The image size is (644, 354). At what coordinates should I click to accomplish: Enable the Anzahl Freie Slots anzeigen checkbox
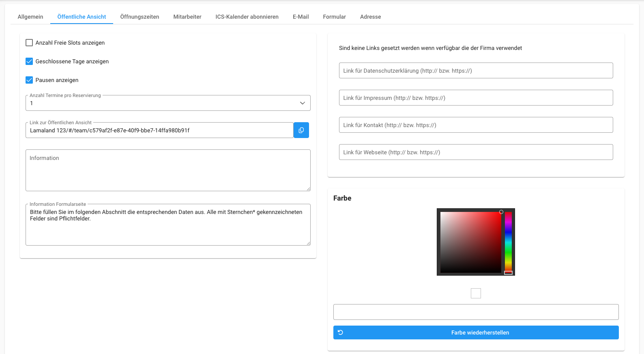(x=29, y=43)
